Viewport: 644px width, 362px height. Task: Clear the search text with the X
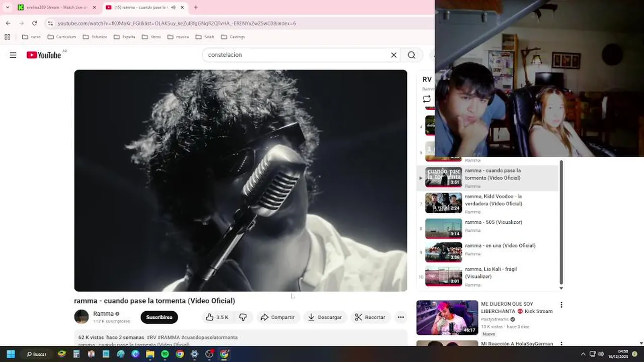pos(394,55)
